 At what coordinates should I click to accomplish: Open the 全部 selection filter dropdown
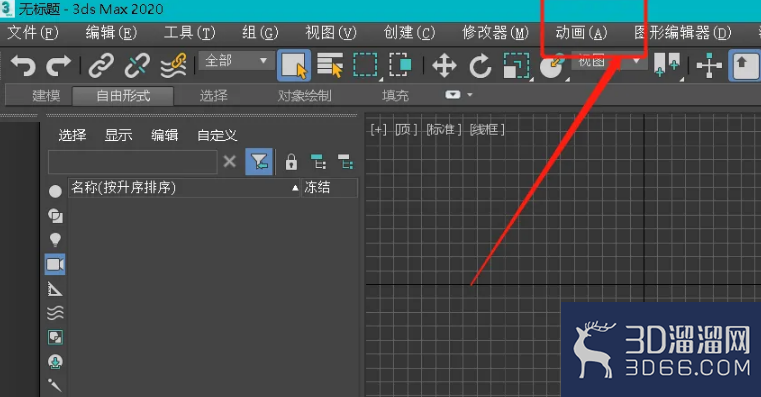tap(236, 61)
